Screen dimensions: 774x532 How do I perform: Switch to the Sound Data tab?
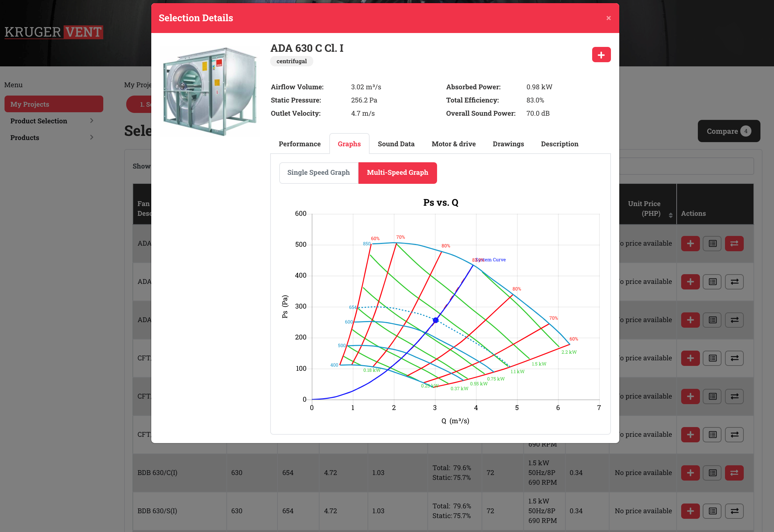click(x=396, y=144)
